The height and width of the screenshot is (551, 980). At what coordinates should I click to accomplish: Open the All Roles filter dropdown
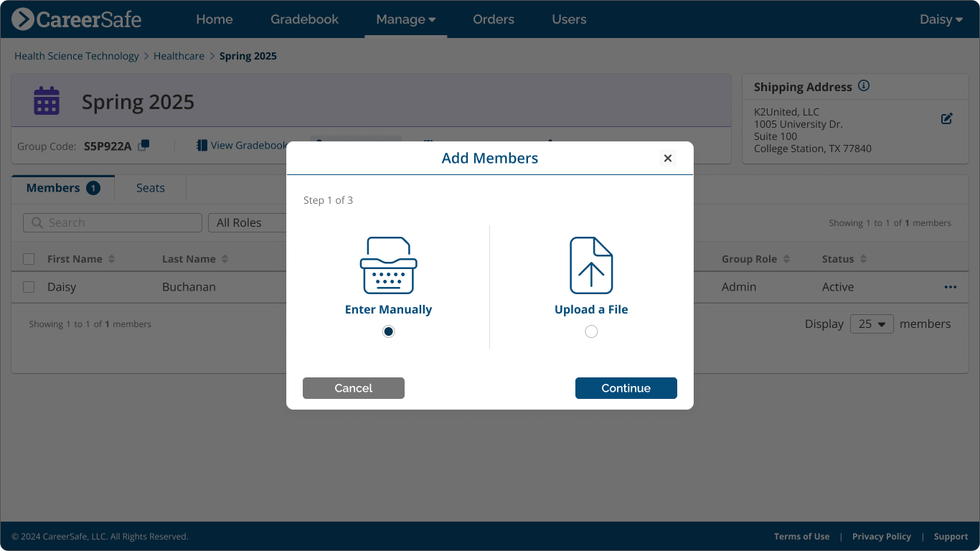248,222
